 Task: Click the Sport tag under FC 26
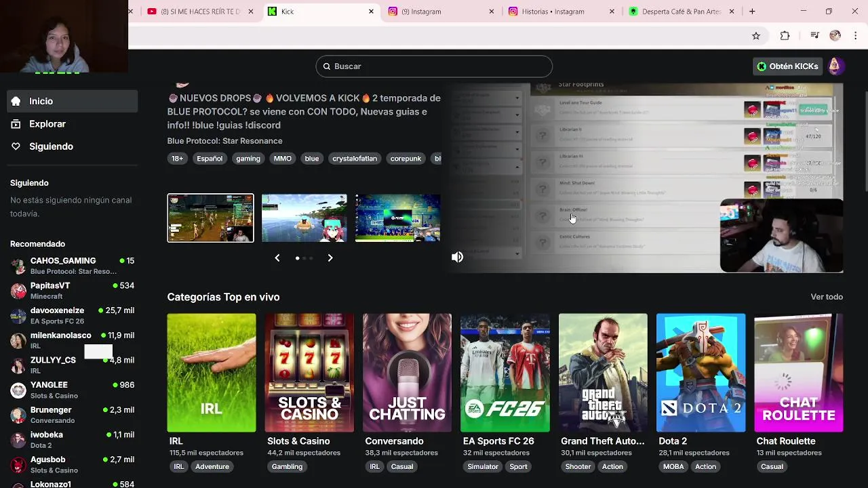pos(519,466)
